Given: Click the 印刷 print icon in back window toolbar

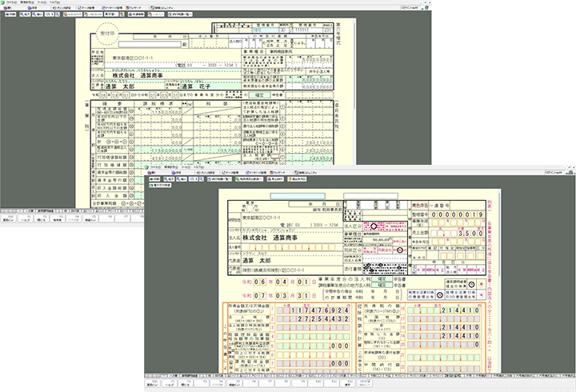Looking at the screenshot, I should (10, 14).
